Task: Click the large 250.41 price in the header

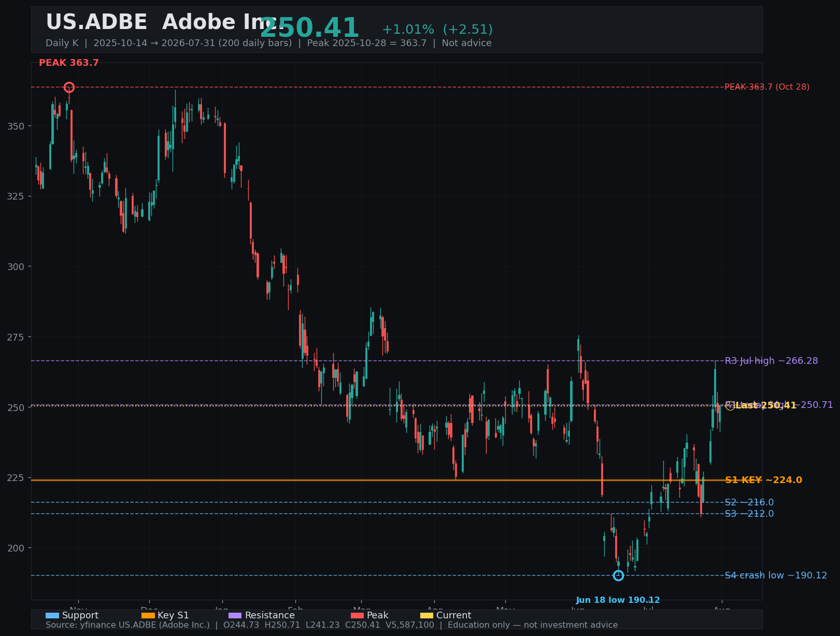Action: point(309,28)
